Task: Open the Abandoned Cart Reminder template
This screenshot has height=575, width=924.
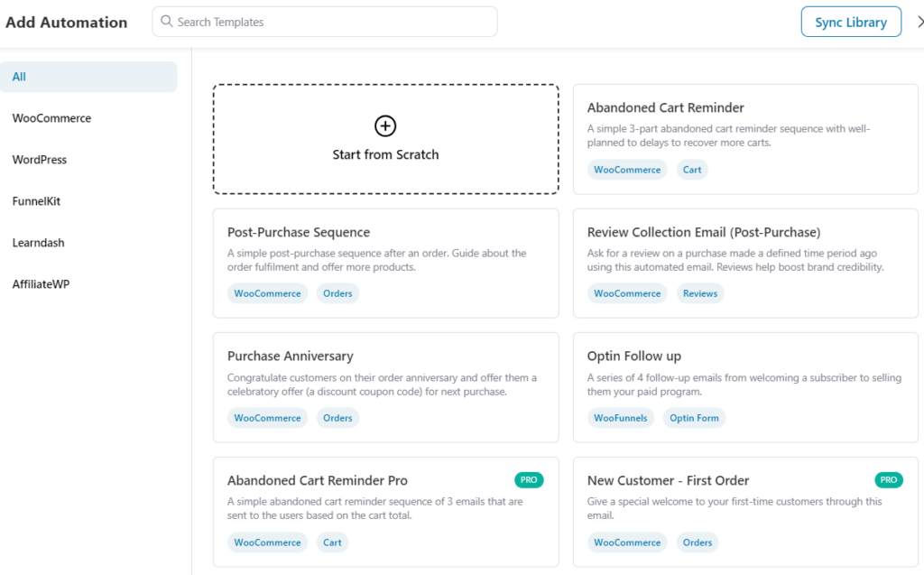Action: (745, 139)
